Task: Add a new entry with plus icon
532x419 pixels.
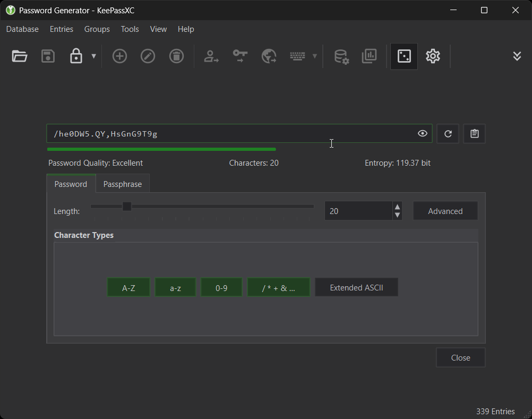Action: (119, 56)
